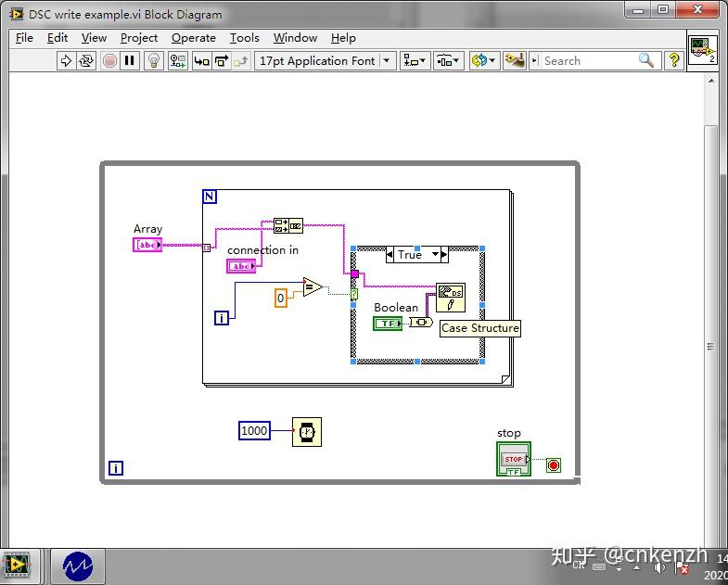Click case selector next arrow
The height and width of the screenshot is (585, 728).
(x=444, y=254)
